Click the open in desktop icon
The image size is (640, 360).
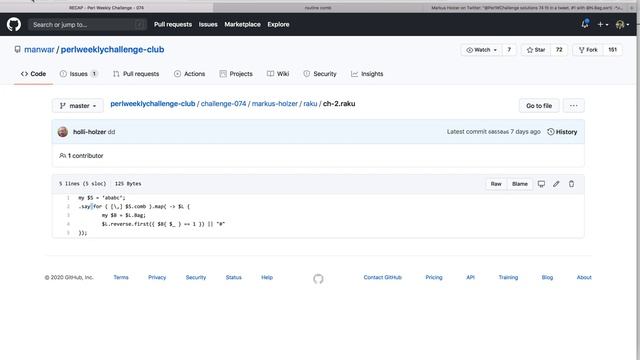pyautogui.click(x=541, y=184)
